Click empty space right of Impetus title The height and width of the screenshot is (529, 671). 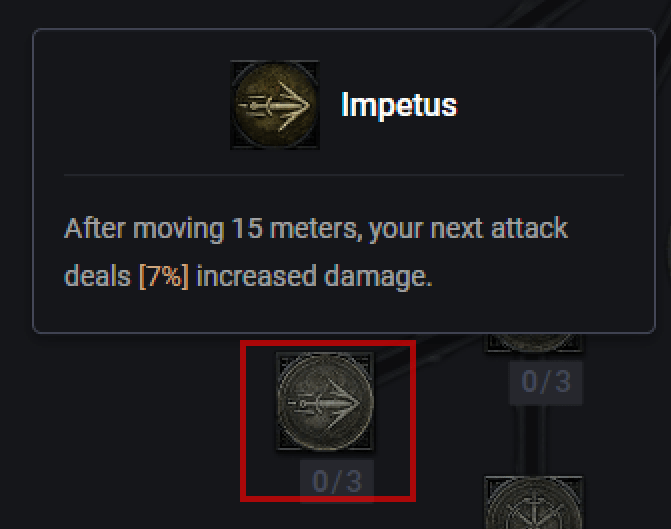point(540,105)
